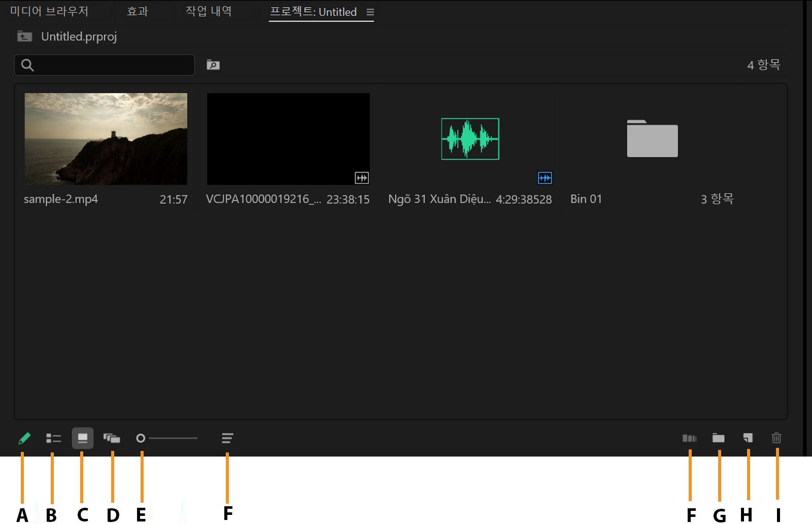The image size is (812, 524).
Task: Click the 3 항목 count under Bin 01
Action: [x=717, y=199]
